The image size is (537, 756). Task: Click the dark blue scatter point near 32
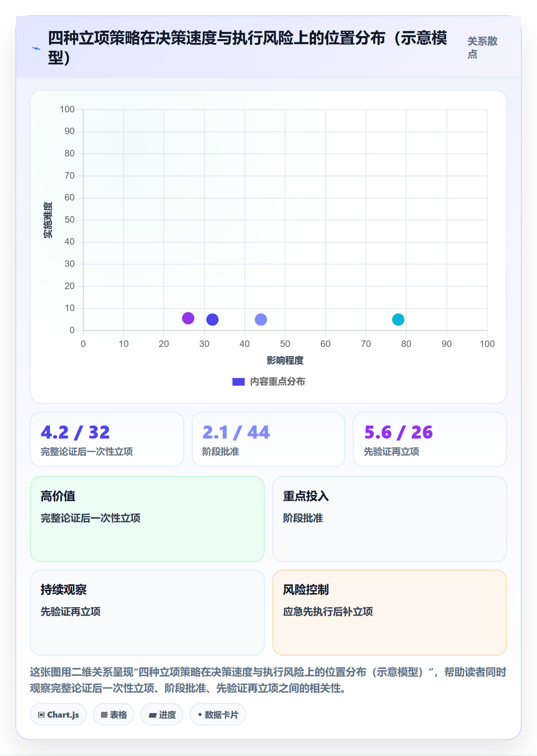point(212,319)
